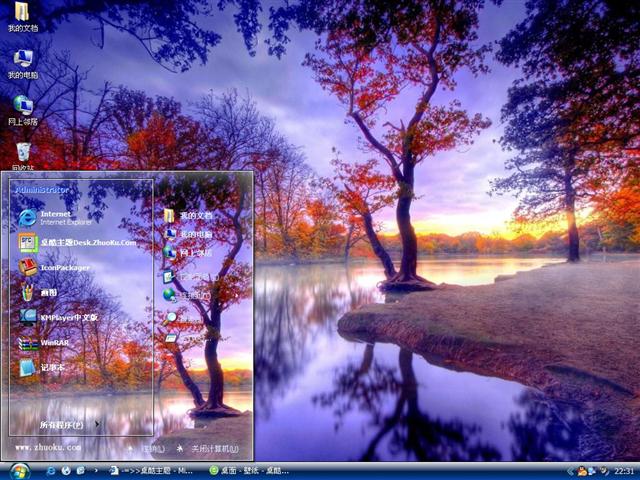Open 画图 paint program in Start menu
Screen dimensions: 640x480
pos(38,292)
